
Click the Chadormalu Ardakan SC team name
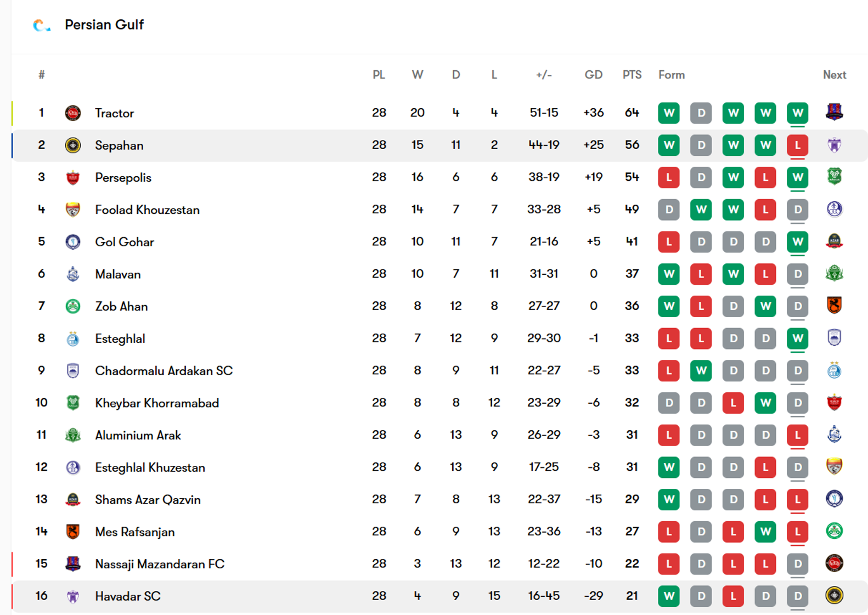click(x=164, y=371)
